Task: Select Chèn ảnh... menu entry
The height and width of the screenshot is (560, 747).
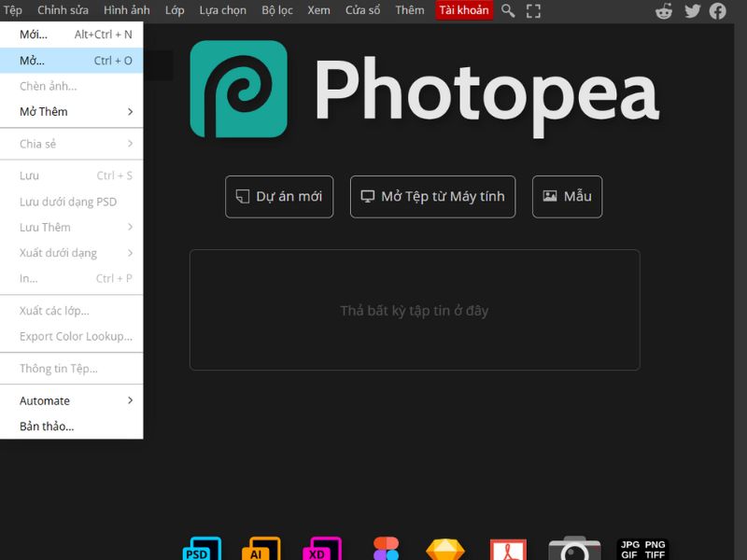Action: point(72,86)
